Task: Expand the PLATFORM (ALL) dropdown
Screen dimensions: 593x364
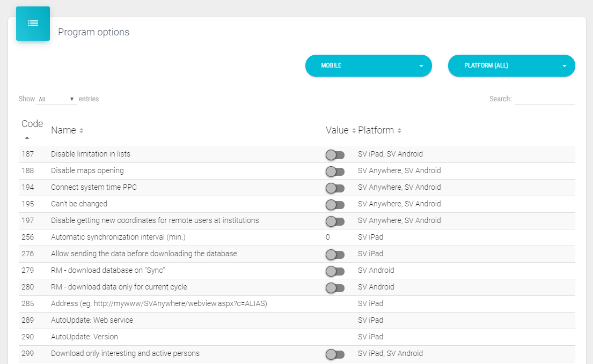Action: point(511,66)
